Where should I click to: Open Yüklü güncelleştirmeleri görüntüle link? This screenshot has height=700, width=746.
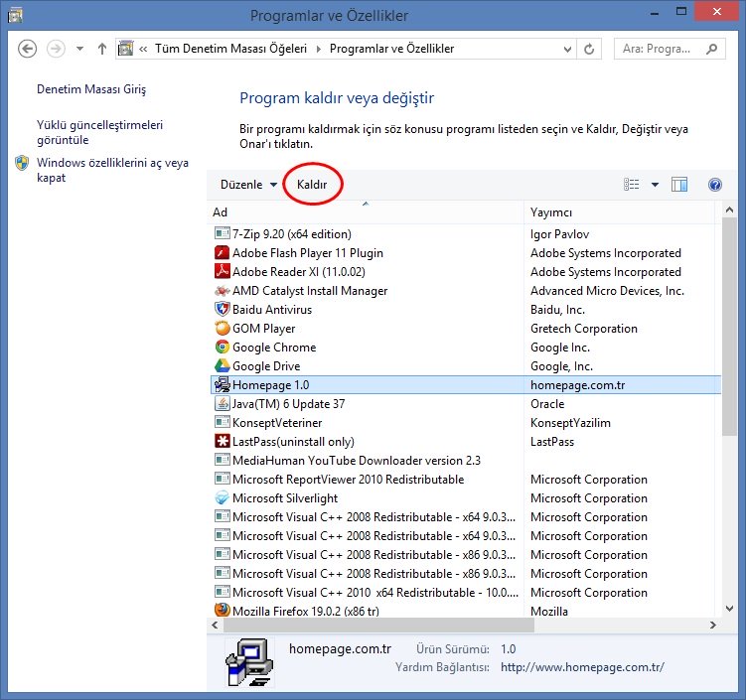100,132
